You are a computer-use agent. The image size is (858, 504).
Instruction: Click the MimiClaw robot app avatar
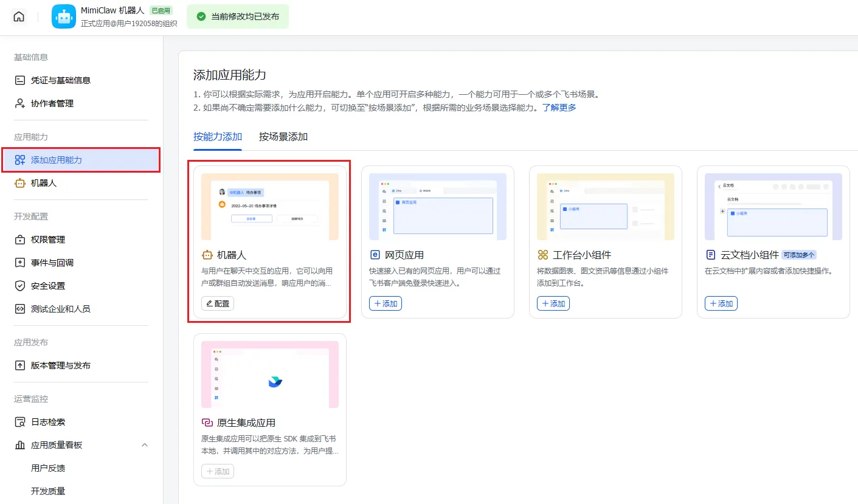point(64,17)
